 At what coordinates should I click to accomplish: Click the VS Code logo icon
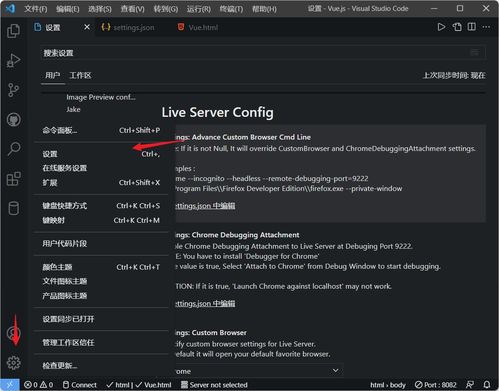tap(10, 8)
